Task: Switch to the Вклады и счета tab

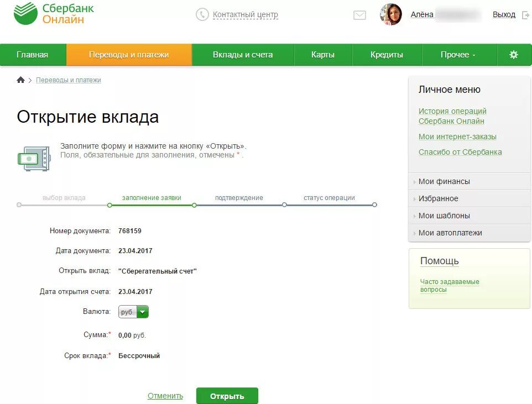Action: point(242,55)
